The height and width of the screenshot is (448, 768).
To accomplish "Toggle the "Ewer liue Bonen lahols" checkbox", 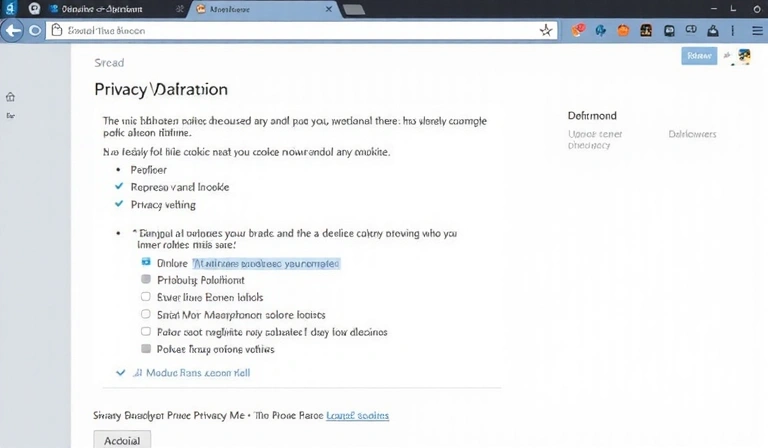I will [x=146, y=297].
